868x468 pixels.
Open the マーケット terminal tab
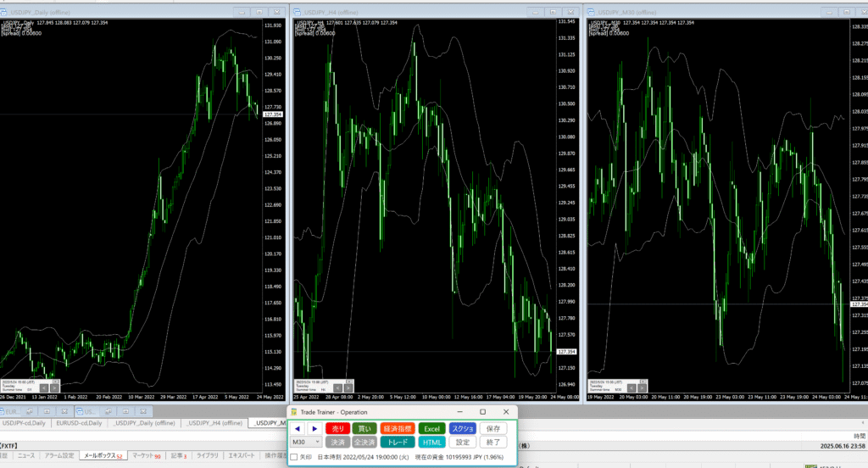tap(146, 456)
